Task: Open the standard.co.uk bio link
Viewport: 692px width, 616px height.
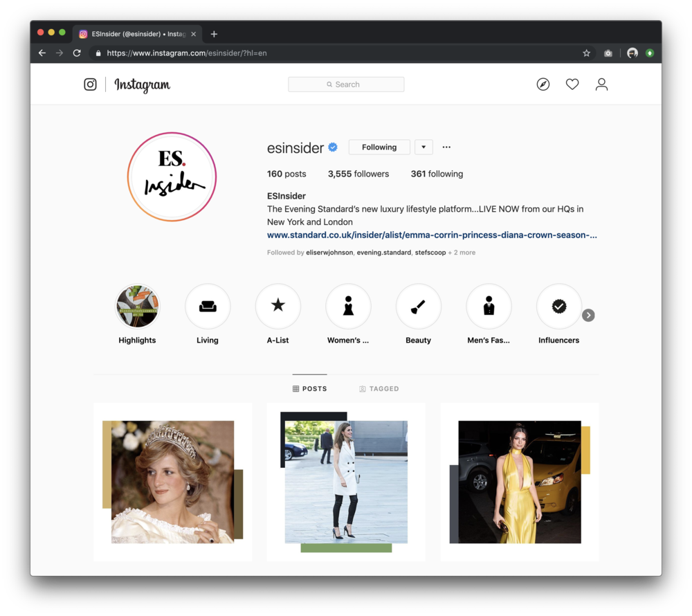Action: tap(432, 235)
